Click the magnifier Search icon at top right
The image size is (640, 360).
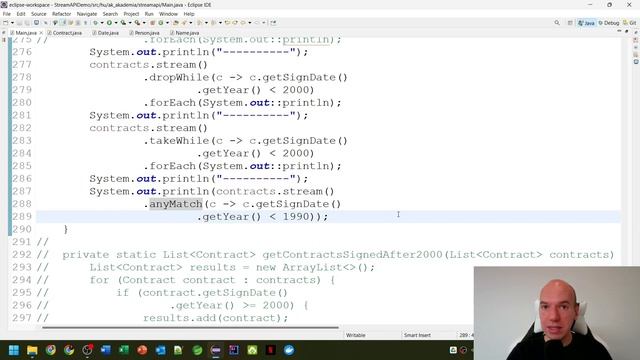pos(557,23)
